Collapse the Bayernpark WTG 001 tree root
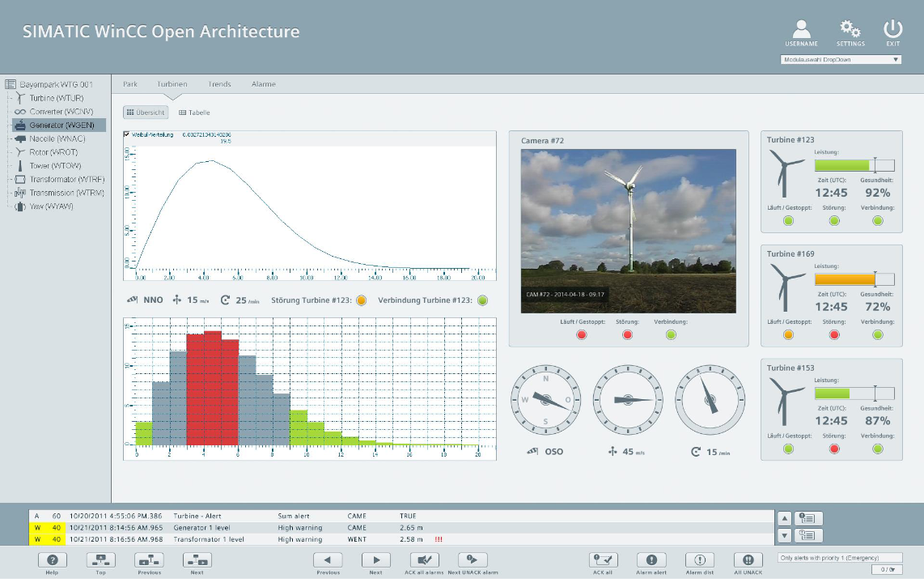 pyautogui.click(x=11, y=84)
